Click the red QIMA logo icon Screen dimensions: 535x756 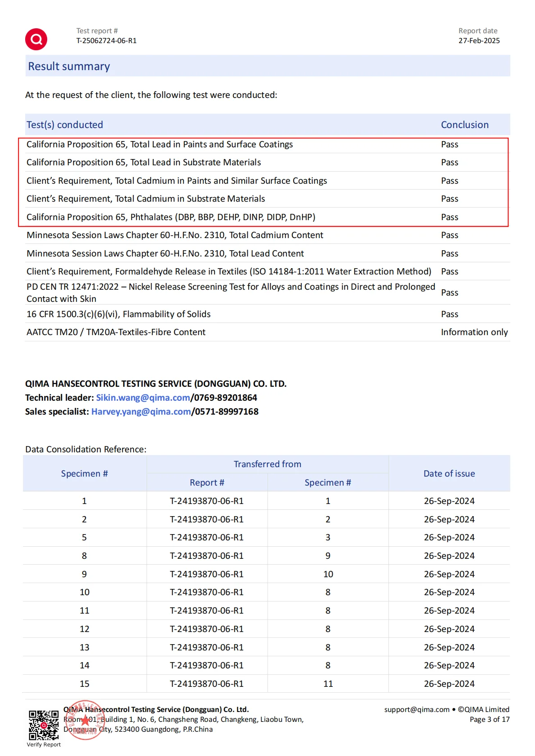pyautogui.click(x=36, y=40)
